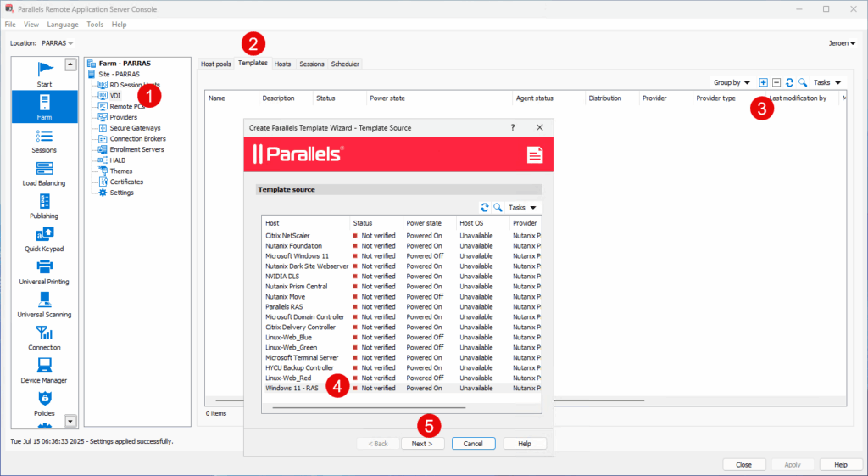
Task: Open the Location PARRAS dropdown
Action: [x=58, y=43]
